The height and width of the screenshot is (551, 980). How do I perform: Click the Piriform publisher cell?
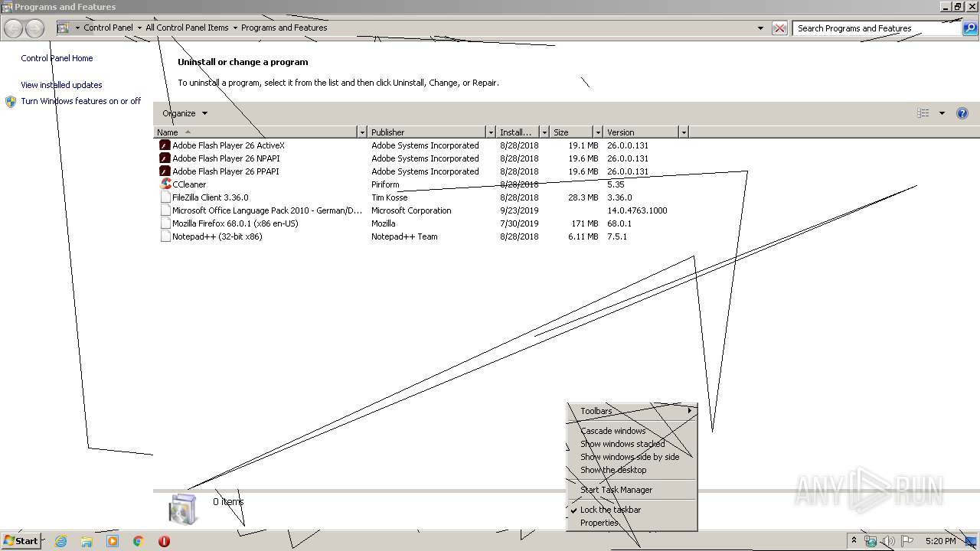385,184
